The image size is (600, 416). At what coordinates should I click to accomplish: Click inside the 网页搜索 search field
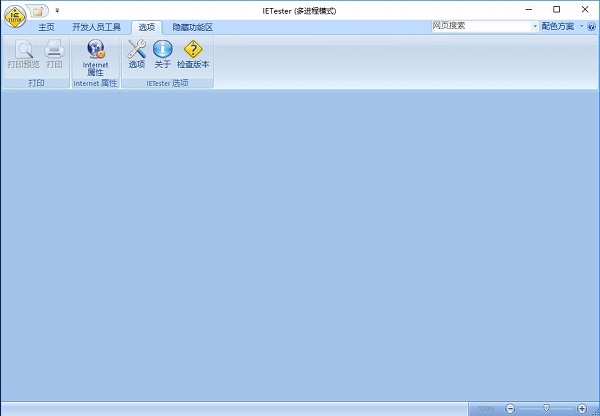(480, 26)
